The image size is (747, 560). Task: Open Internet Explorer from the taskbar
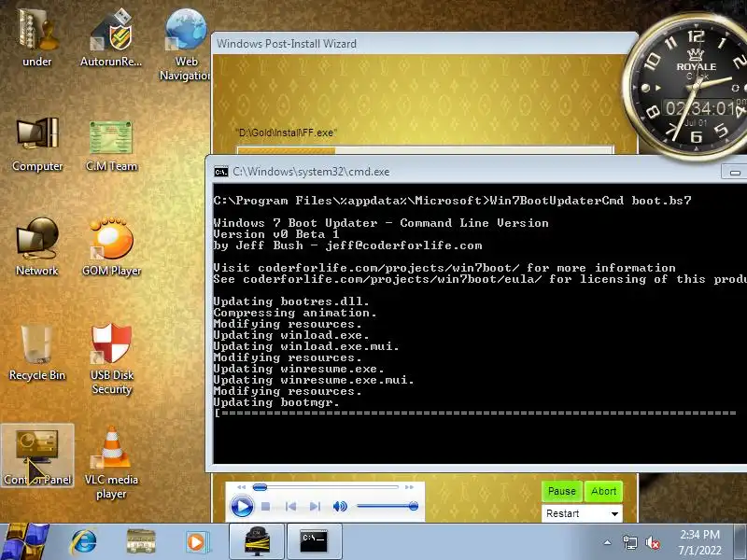84,541
